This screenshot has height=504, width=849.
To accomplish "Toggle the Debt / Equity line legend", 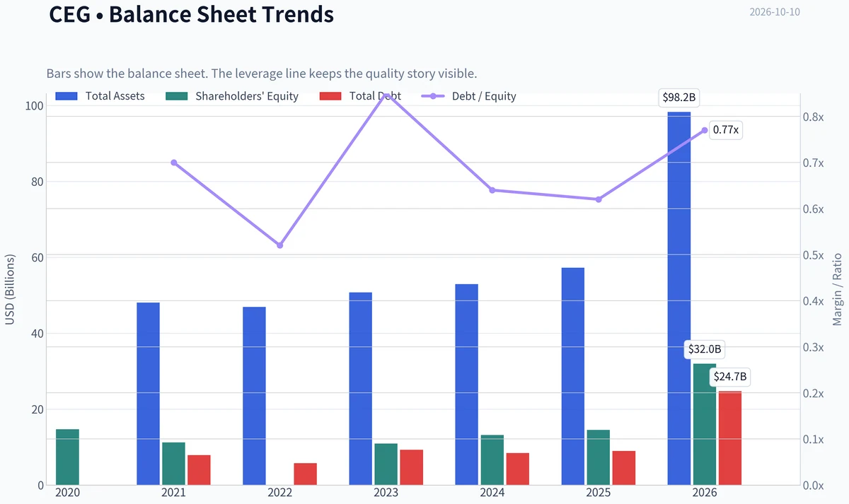I will coord(469,96).
